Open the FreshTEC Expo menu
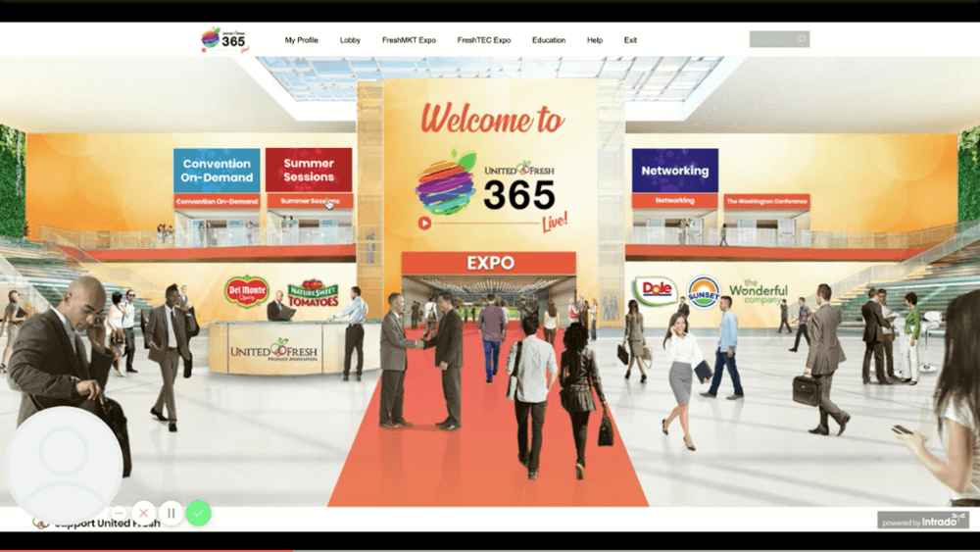The width and height of the screenshot is (980, 552). tap(483, 40)
